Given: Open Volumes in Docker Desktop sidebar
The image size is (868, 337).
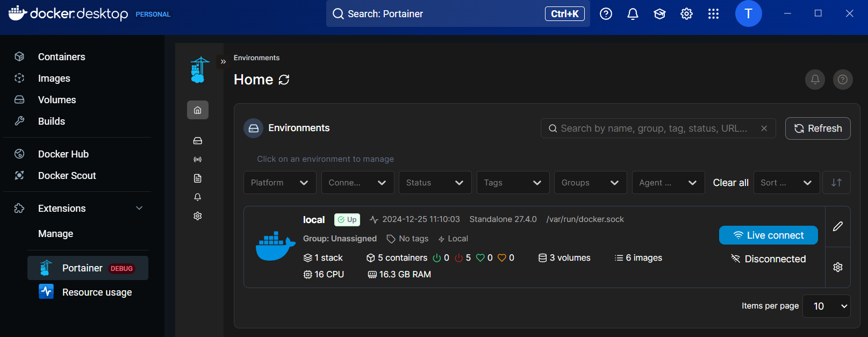Looking at the screenshot, I should [57, 100].
